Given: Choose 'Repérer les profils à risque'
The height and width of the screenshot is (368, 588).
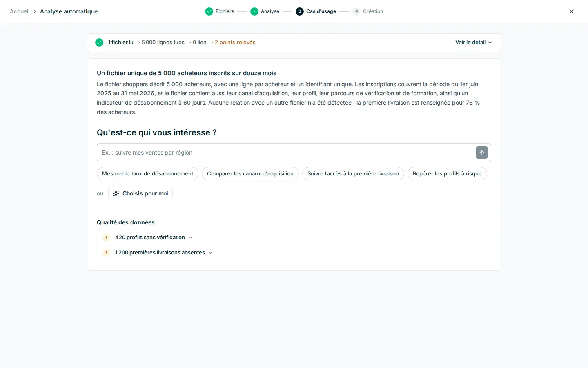Looking at the screenshot, I should (x=447, y=174).
